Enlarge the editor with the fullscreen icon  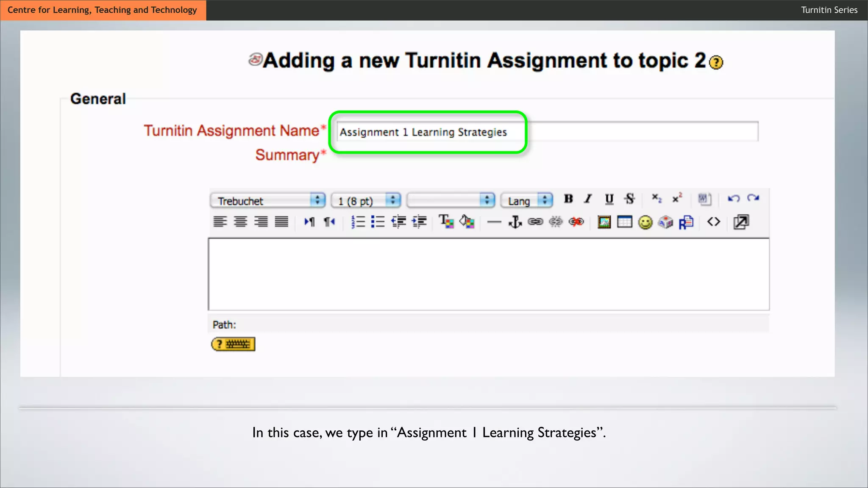(x=741, y=222)
